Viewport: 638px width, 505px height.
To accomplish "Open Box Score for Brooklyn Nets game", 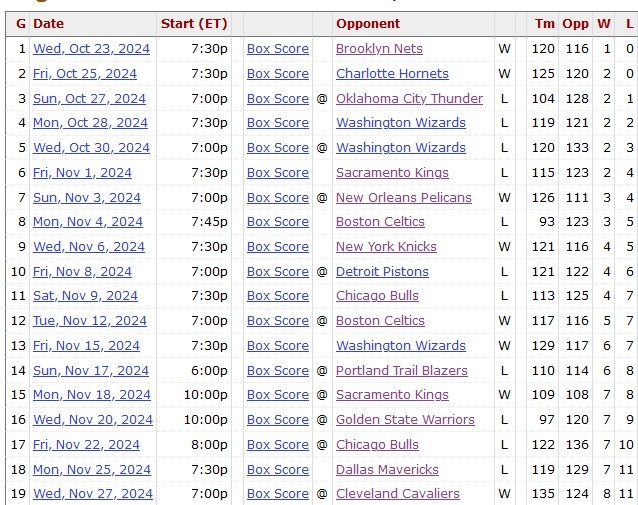I will (278, 49).
